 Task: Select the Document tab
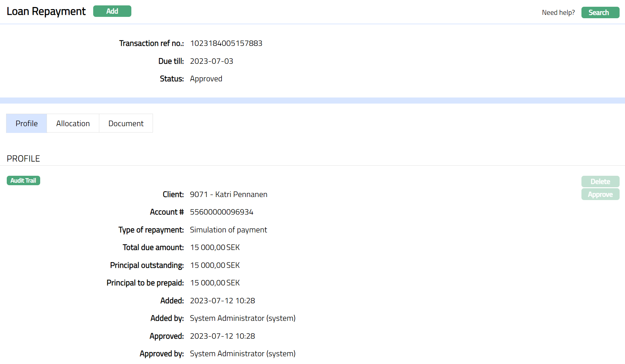(x=126, y=123)
